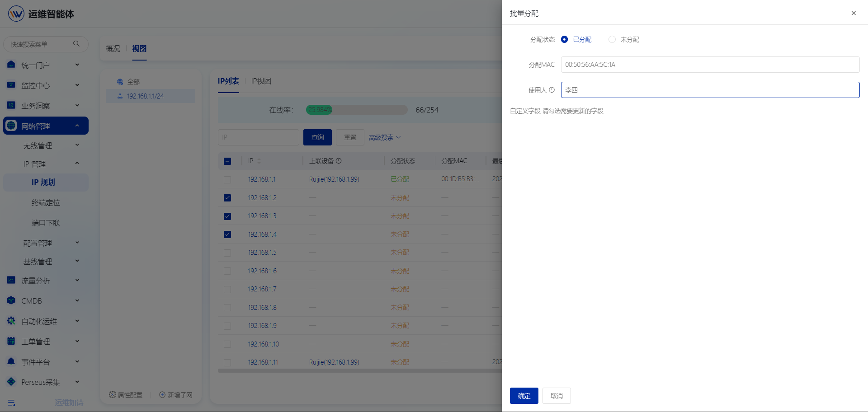868x412 pixels.
Task: Click the 新增子网 plus icon
Action: tap(162, 394)
